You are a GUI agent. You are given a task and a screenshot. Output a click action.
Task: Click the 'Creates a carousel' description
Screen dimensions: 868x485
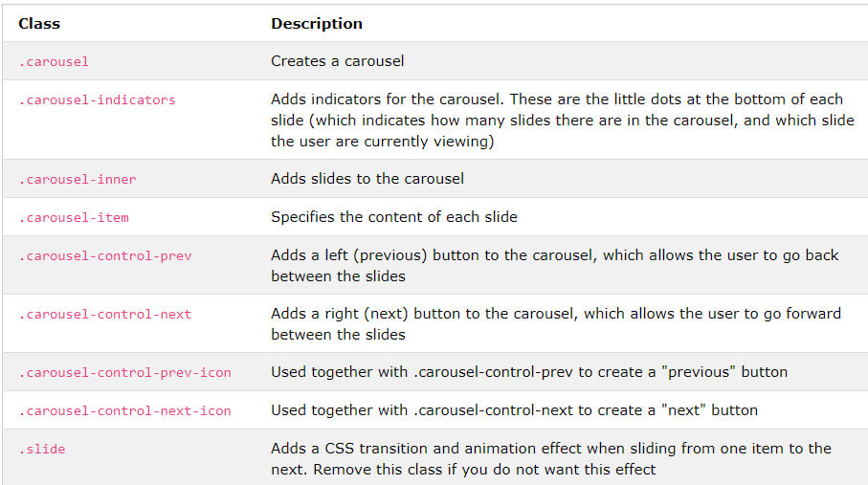(x=338, y=61)
